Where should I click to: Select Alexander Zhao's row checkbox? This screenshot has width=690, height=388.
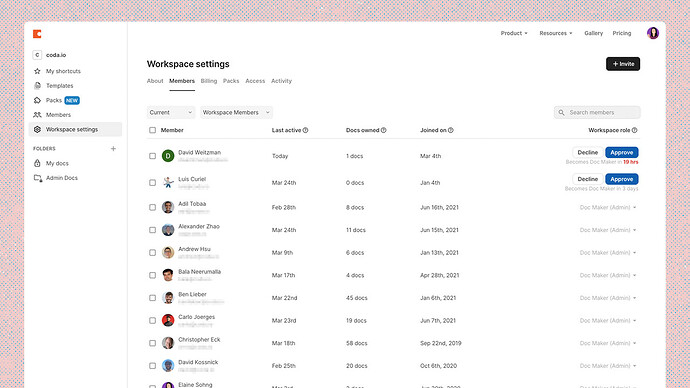tap(152, 230)
